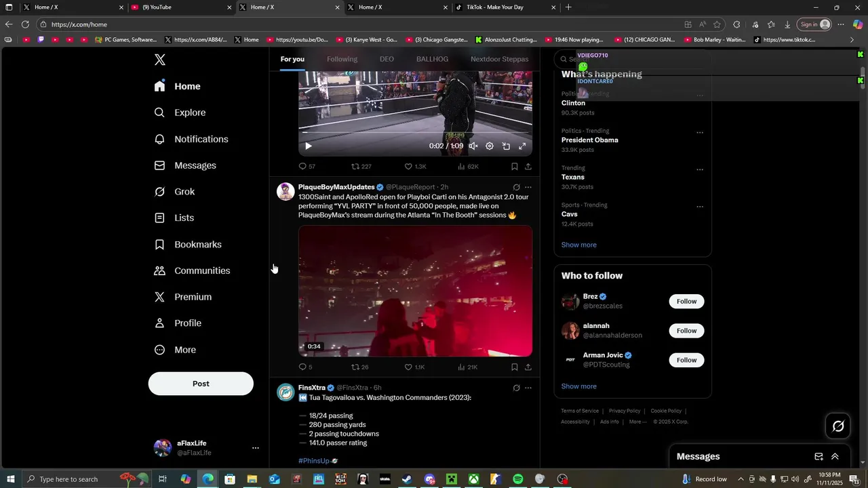Open more options for Cavs trend
Image resolution: width=868 pixels, height=488 pixels.
pyautogui.click(x=700, y=207)
